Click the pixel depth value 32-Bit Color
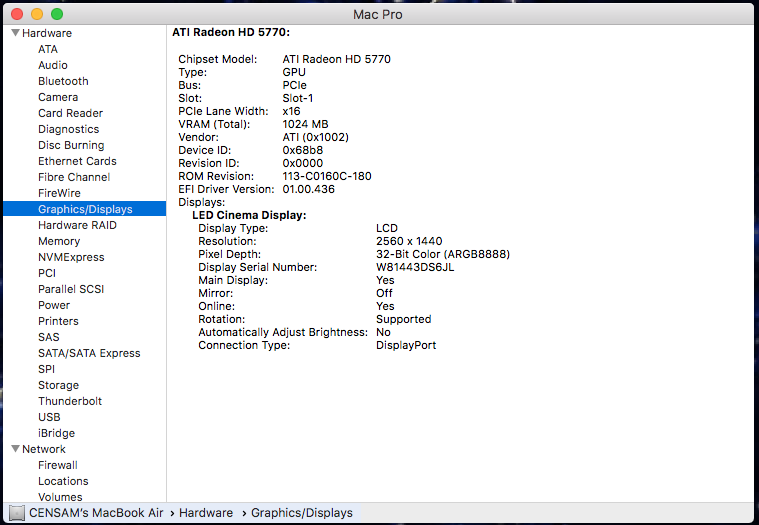759x525 pixels. [x=443, y=254]
